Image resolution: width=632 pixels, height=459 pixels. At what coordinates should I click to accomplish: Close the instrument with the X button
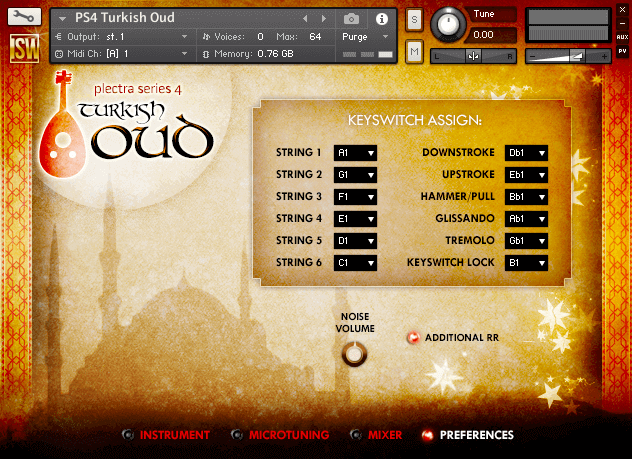(x=622, y=10)
